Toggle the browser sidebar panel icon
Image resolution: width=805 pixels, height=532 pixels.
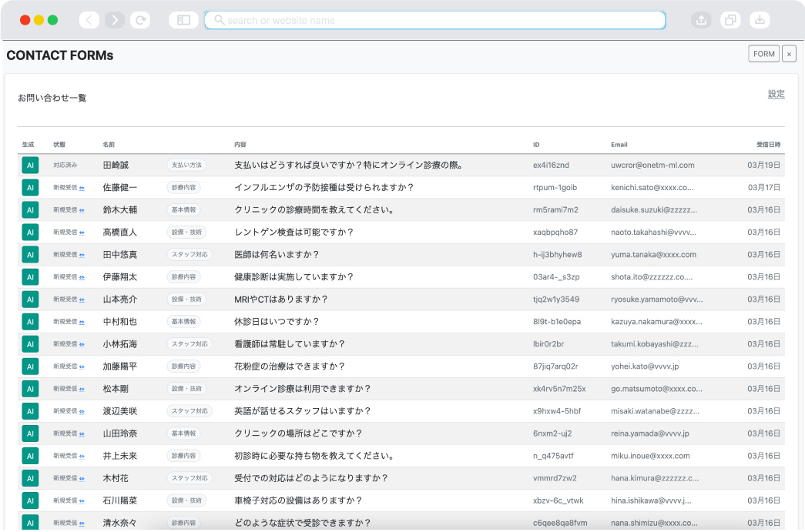click(183, 21)
